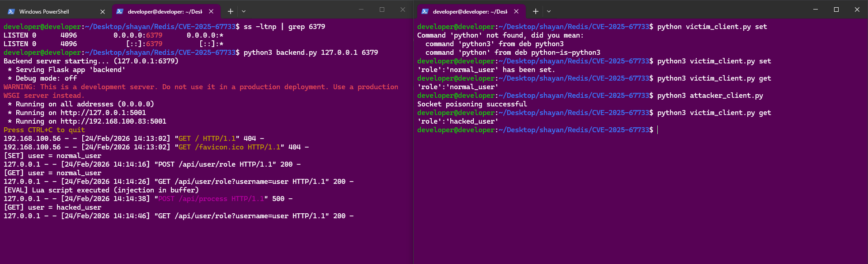
Task: Click ''role':'hacked_user'' output line
Action: click(x=458, y=121)
